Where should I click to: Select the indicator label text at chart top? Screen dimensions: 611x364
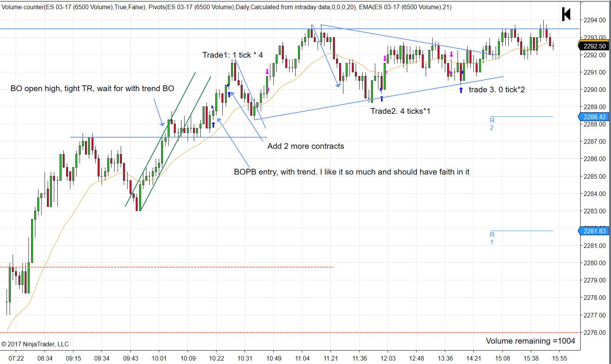226,7
